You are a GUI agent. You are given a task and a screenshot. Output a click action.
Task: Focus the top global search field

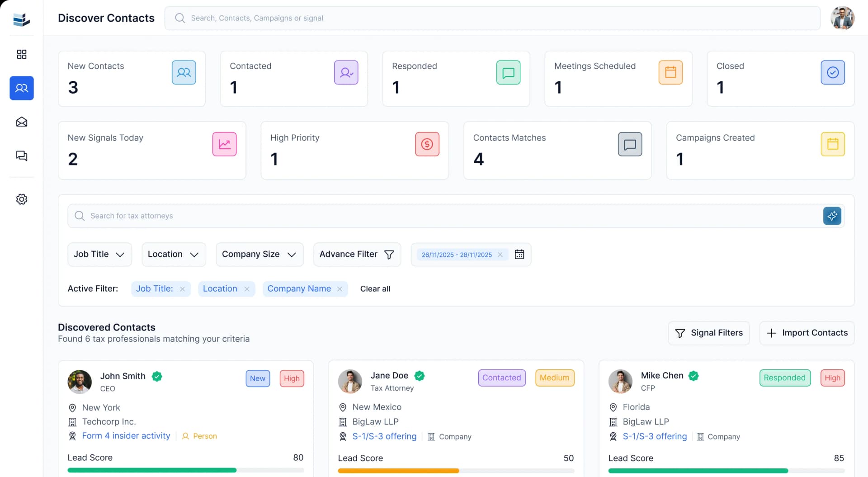pyautogui.click(x=492, y=18)
